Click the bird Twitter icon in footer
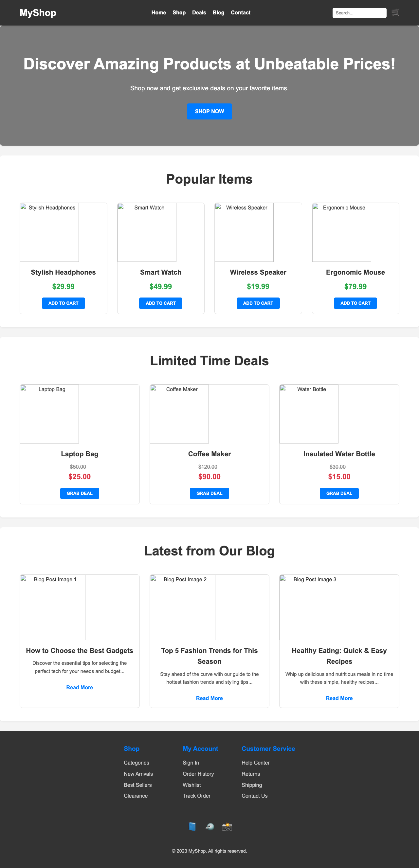Viewport: 419px width, 868px height. click(209, 826)
